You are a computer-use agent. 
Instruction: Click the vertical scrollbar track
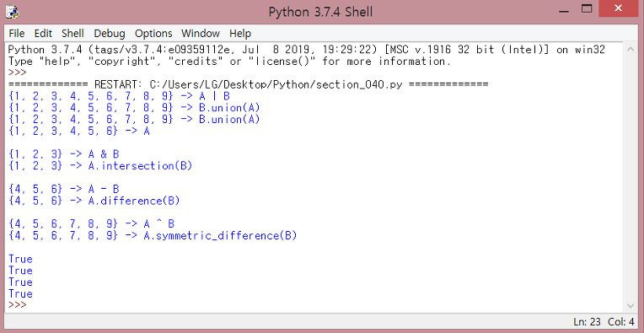631,177
